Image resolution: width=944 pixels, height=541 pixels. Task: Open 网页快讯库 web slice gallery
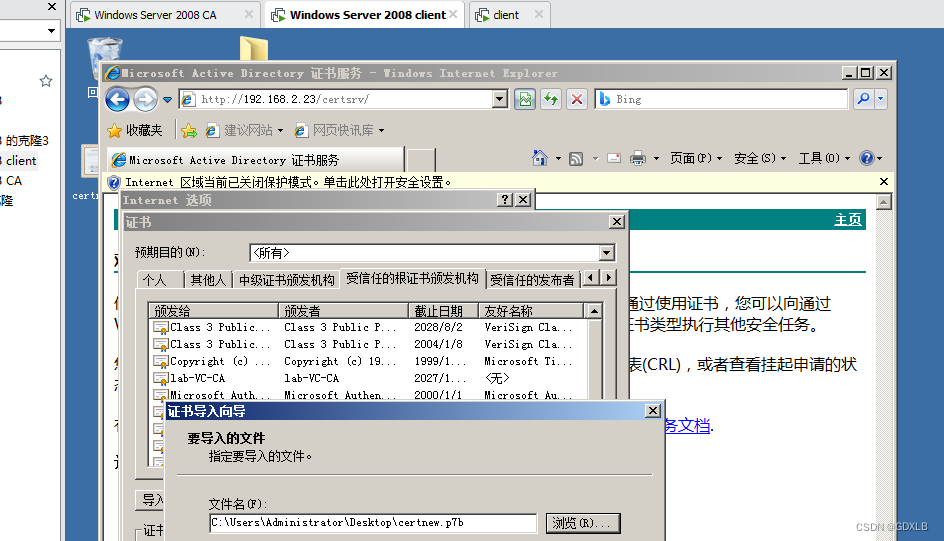(339, 130)
